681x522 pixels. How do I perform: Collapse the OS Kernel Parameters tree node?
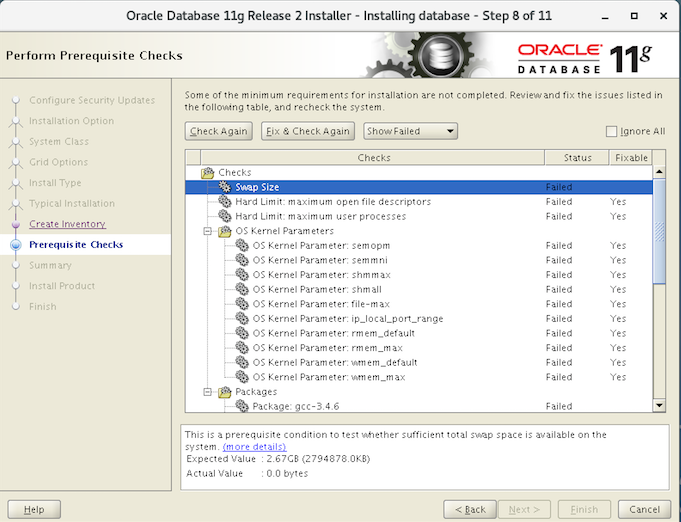(x=208, y=231)
